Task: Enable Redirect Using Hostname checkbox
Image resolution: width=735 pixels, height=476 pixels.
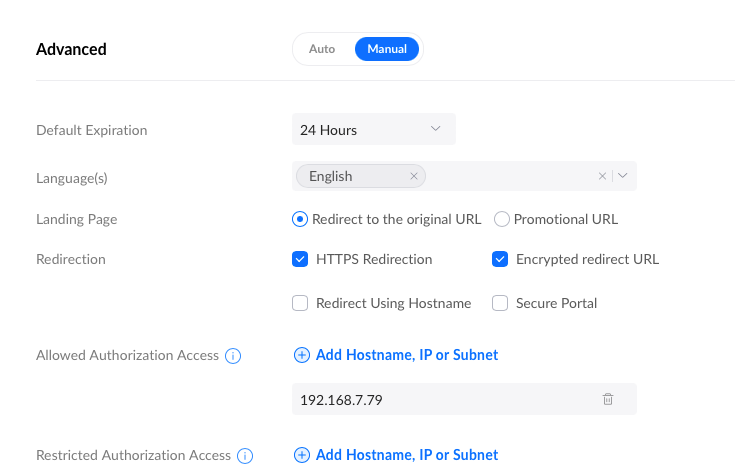Action: point(300,303)
